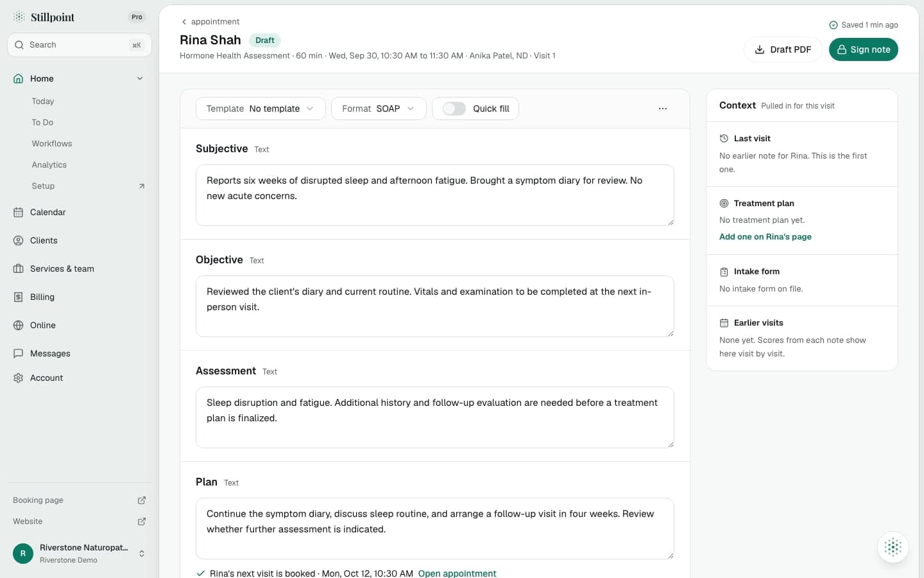Open the To Do page
924x578 pixels.
click(x=42, y=123)
